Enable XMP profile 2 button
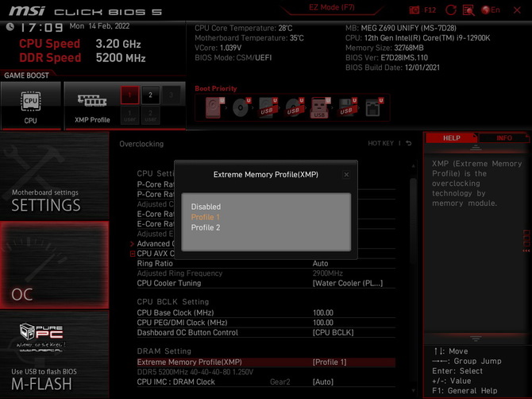Screen dimensions: 532x399 click(150, 95)
